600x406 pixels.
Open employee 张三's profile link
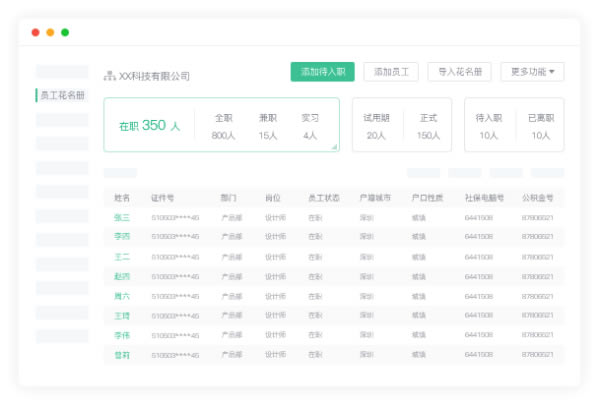point(122,218)
